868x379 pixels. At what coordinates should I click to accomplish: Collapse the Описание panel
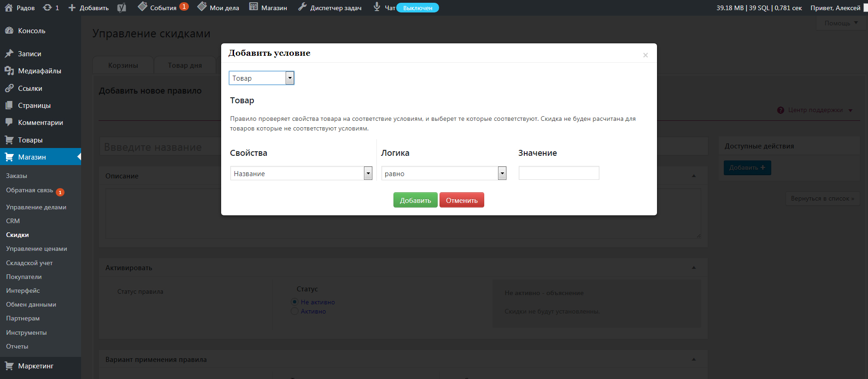(x=694, y=176)
